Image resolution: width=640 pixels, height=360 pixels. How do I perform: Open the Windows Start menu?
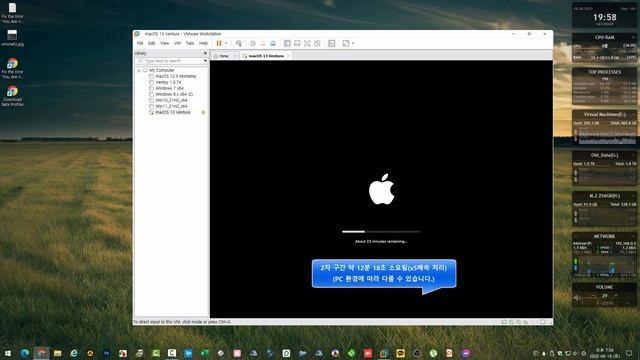[x=8, y=353]
